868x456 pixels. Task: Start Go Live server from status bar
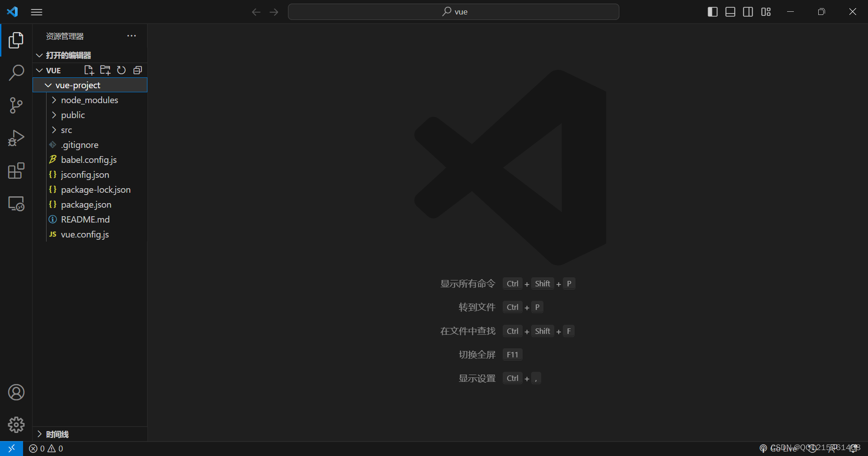point(778,449)
